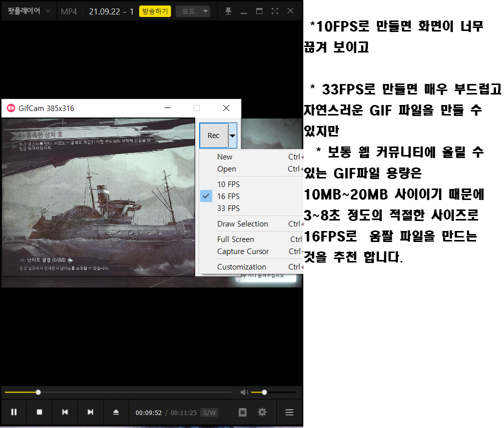
Task: Expand the 모드 mode dropdown
Action: point(193,11)
